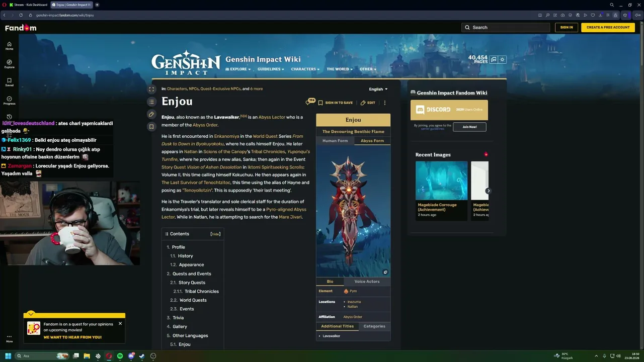This screenshot has height=362, width=644.
Task: Show next Recent Images slide
Action: (x=488, y=191)
